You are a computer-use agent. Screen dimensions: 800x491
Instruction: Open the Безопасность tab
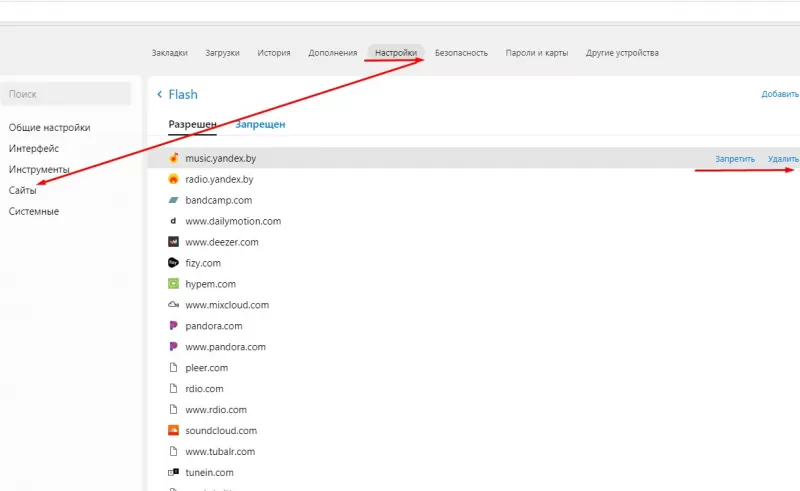(x=461, y=53)
